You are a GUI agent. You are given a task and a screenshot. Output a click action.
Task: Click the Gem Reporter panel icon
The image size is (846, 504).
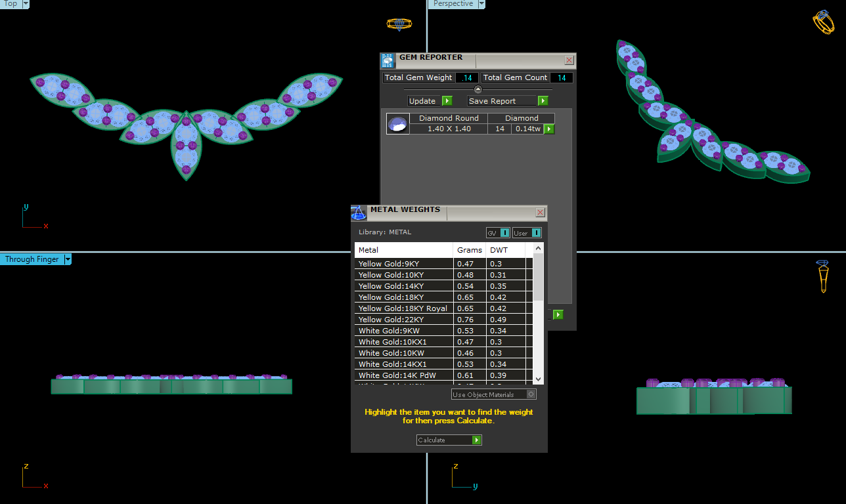pos(388,60)
